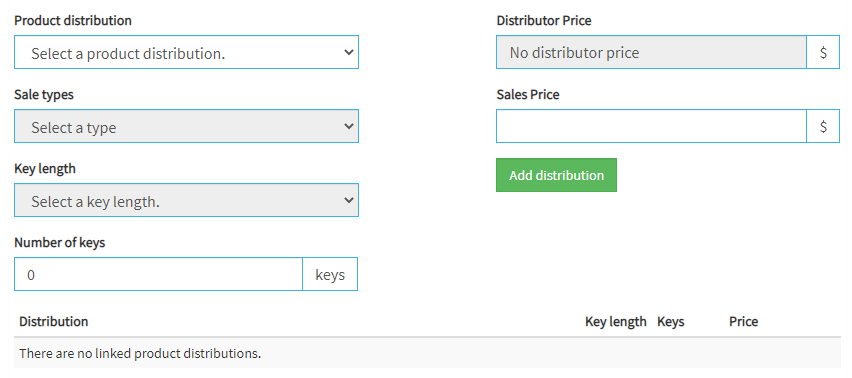Click the Product distribution chevron arrow

(349, 52)
